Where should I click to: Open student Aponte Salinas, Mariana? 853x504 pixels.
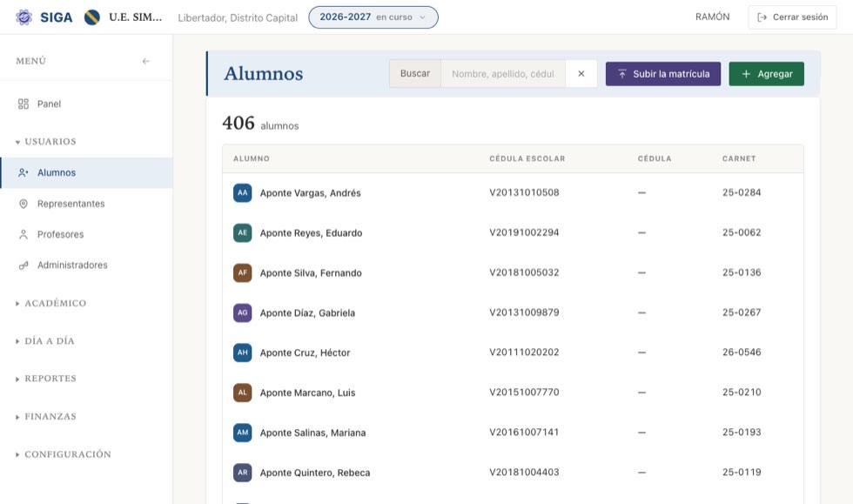(x=312, y=433)
